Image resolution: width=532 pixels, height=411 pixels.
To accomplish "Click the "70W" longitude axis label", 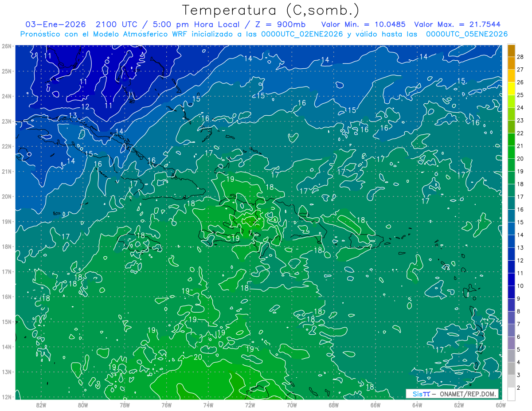I will 292,405.
